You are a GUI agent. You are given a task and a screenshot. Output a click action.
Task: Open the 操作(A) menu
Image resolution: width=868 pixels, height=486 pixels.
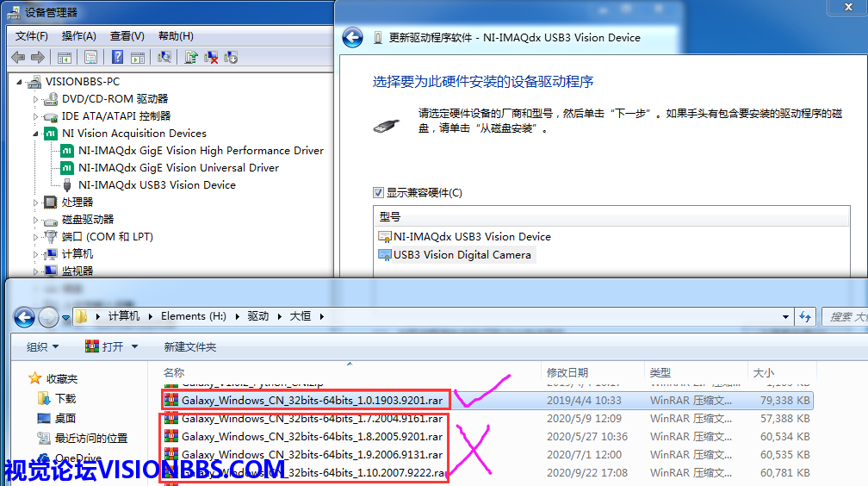coord(78,36)
